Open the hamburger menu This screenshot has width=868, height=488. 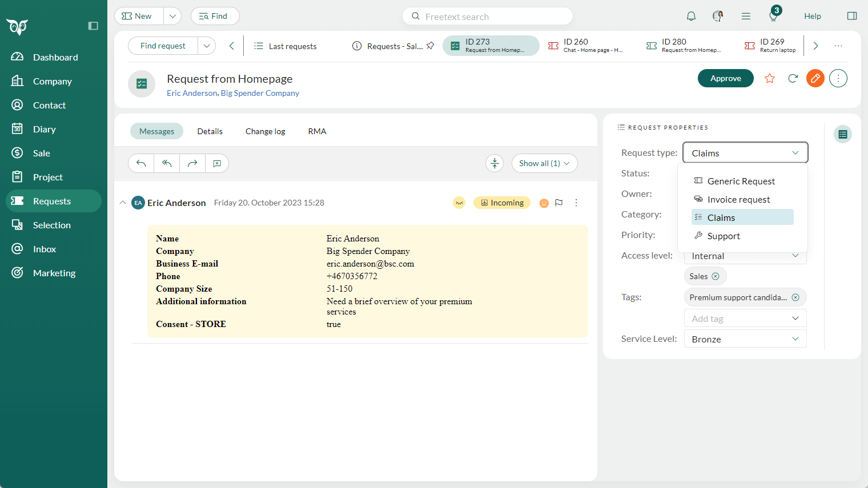coord(746,15)
